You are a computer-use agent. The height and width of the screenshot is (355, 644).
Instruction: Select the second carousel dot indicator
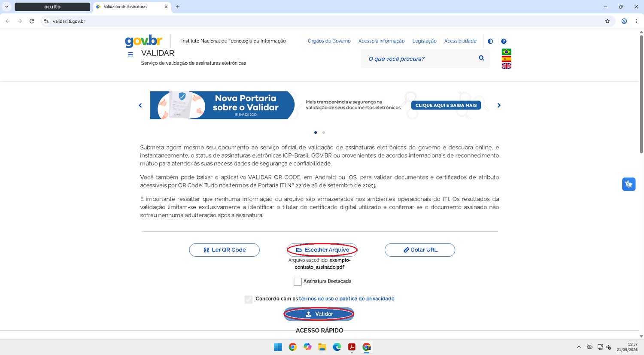point(324,133)
